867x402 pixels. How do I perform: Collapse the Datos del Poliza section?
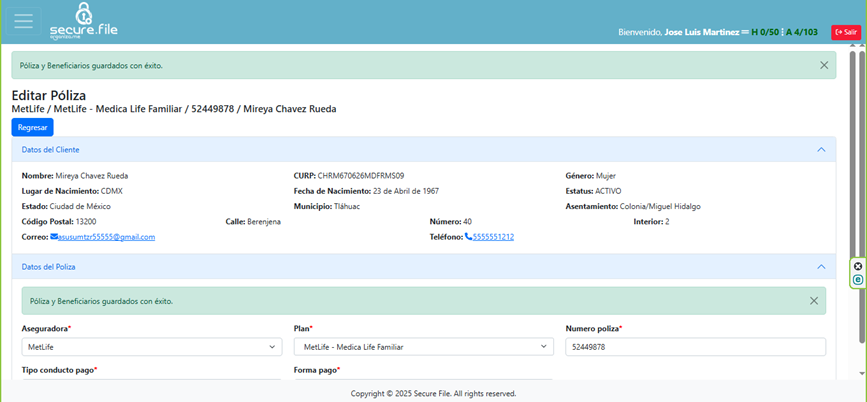point(821,267)
